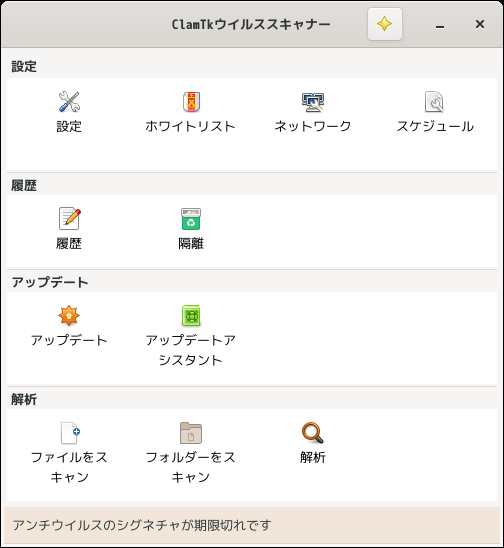Click the ファイルをスキャン text label
The image size is (504, 548).
[69, 467]
